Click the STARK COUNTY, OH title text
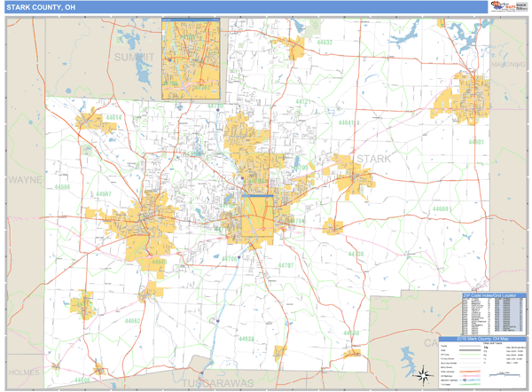 point(41,7)
